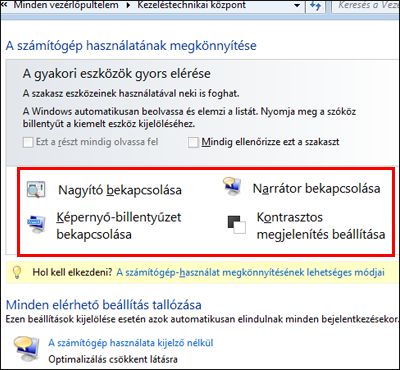Image resolution: width=400 pixels, height=370 pixels.
Task: Toggle 'Ezt a részt mindig olvassa fel' checkbox
Action: (x=28, y=143)
